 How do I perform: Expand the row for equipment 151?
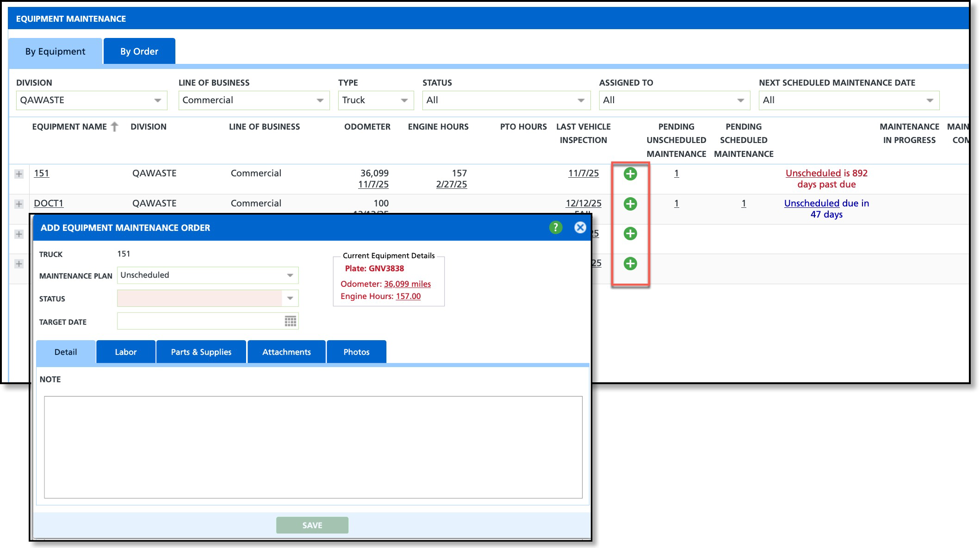pos(19,174)
